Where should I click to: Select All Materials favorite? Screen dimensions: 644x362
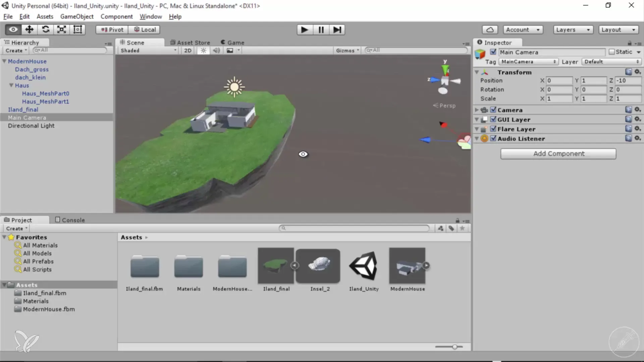(x=40, y=245)
